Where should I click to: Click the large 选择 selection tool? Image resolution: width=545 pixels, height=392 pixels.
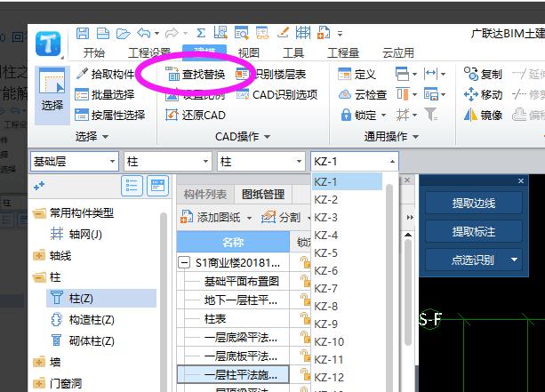click(x=52, y=94)
